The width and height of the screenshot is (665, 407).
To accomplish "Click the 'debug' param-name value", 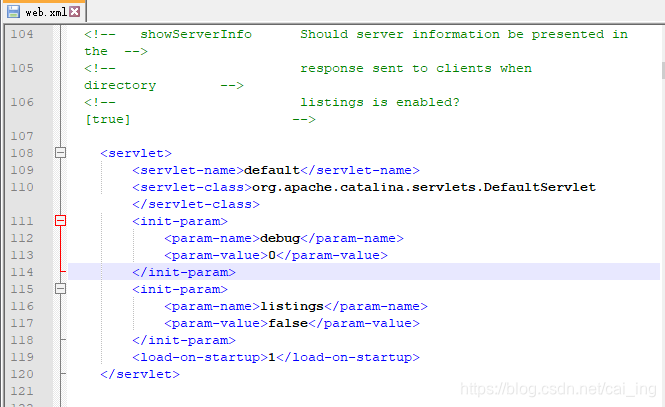I will (x=280, y=238).
